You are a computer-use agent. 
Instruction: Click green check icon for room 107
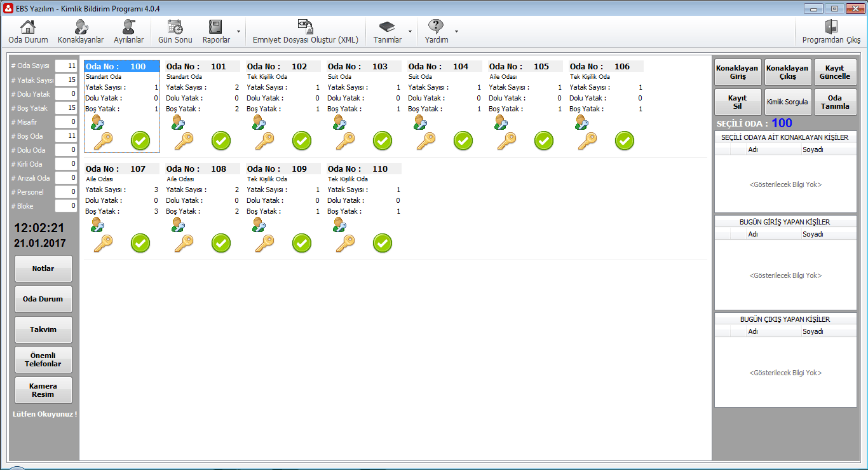pos(140,243)
